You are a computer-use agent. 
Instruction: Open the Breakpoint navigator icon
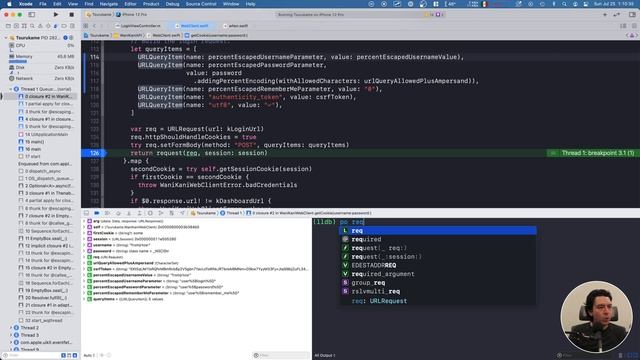(64, 26)
